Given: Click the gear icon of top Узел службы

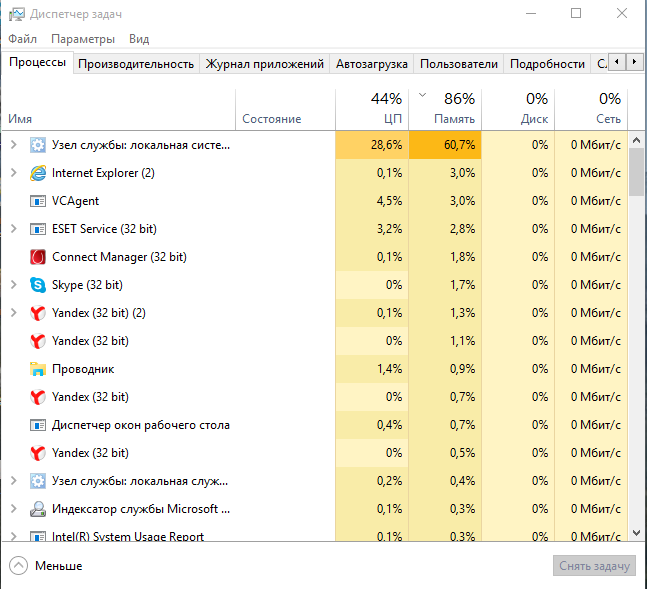Looking at the screenshot, I should point(38,145).
